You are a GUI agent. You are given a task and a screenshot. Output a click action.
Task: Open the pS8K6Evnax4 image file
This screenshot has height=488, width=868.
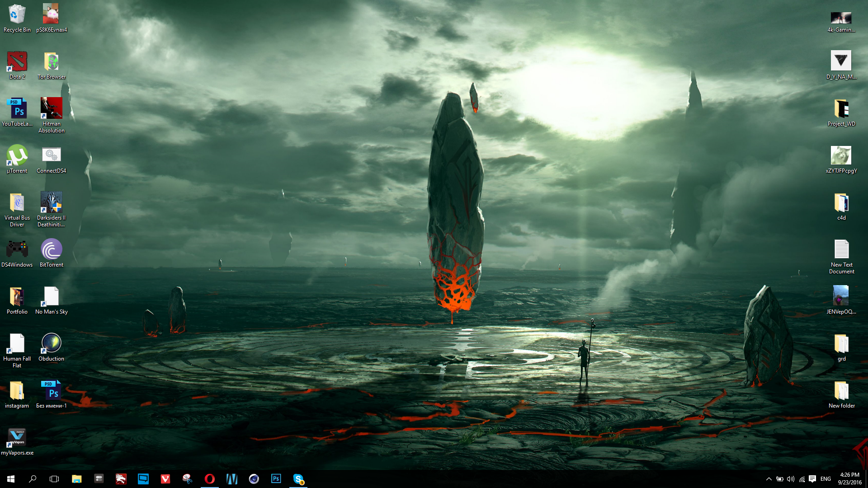[52, 19]
